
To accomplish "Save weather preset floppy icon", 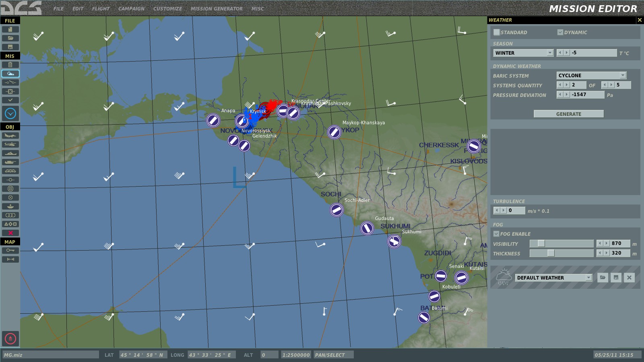I will (616, 278).
